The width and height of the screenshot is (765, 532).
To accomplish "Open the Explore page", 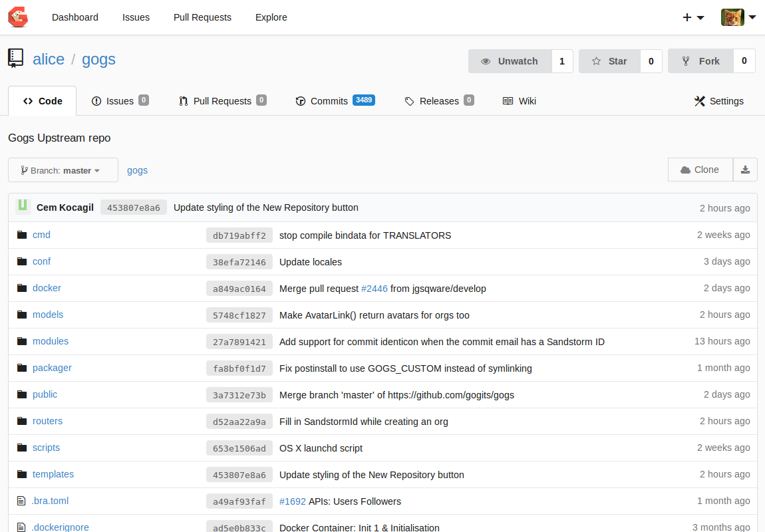I will [271, 17].
